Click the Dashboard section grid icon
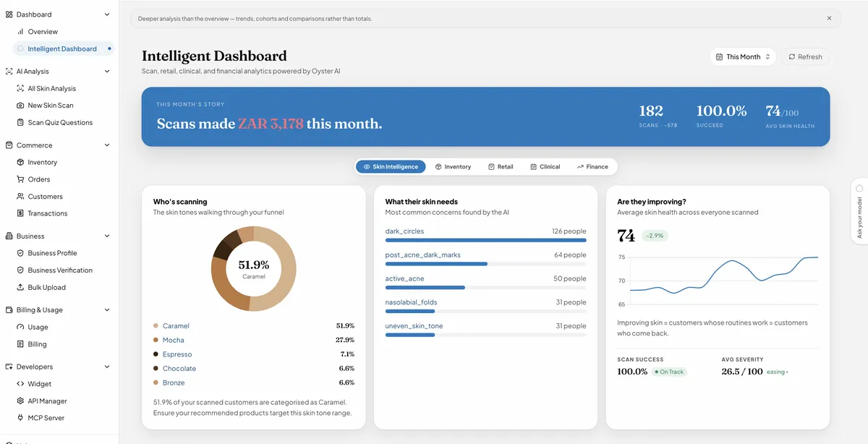The width and height of the screenshot is (868, 444). tap(9, 14)
